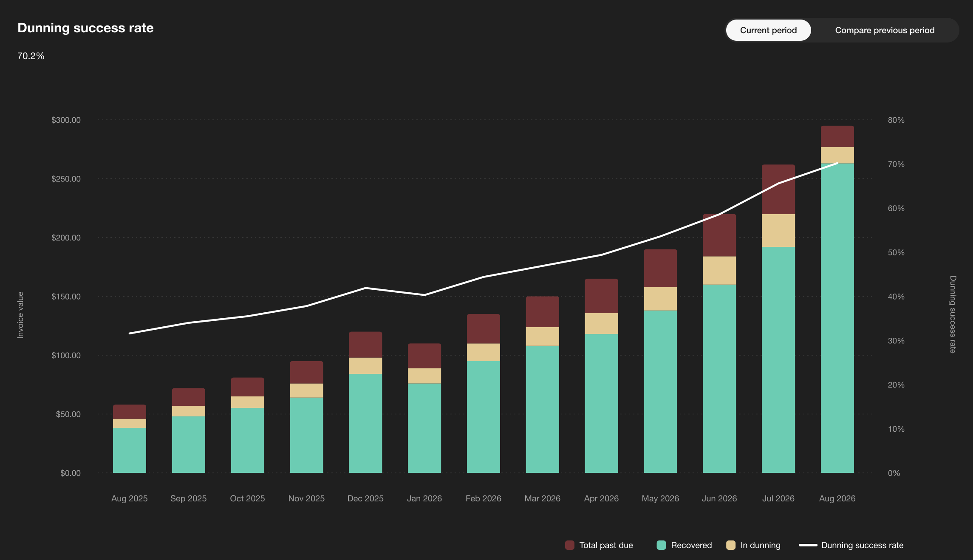Click the Mar 2026 bar
Screen dimensions: 973x560
point(543,385)
